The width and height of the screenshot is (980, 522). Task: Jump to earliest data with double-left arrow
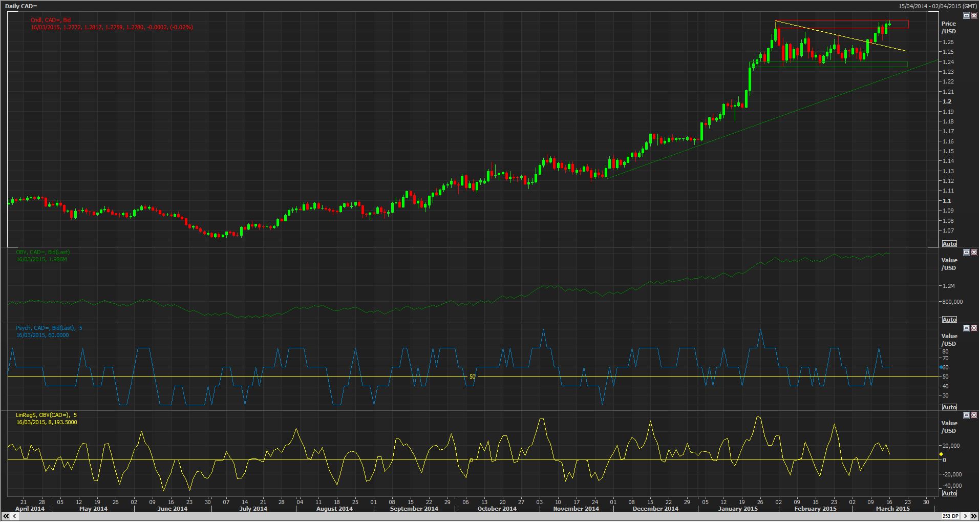click(7, 516)
